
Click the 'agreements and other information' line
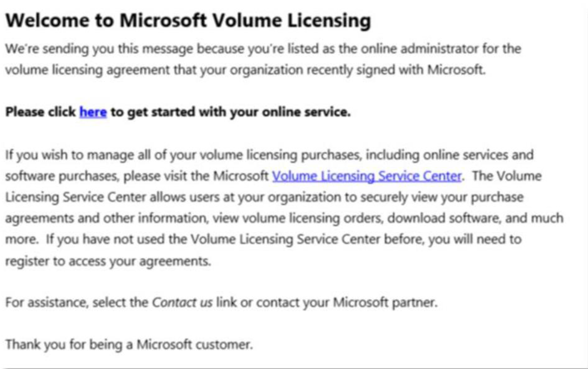point(284,218)
